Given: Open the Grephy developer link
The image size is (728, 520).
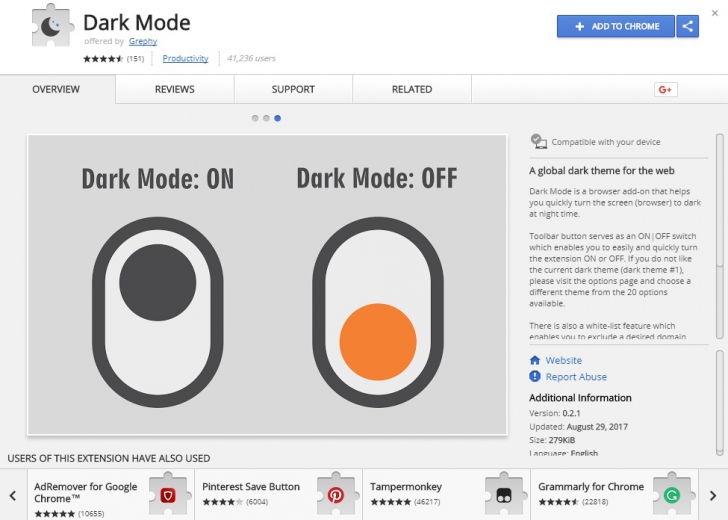Looking at the screenshot, I should (143, 41).
